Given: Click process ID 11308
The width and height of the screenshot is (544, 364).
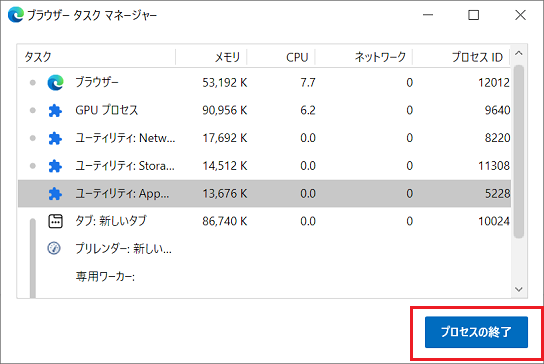Looking at the screenshot, I should coord(494,166).
